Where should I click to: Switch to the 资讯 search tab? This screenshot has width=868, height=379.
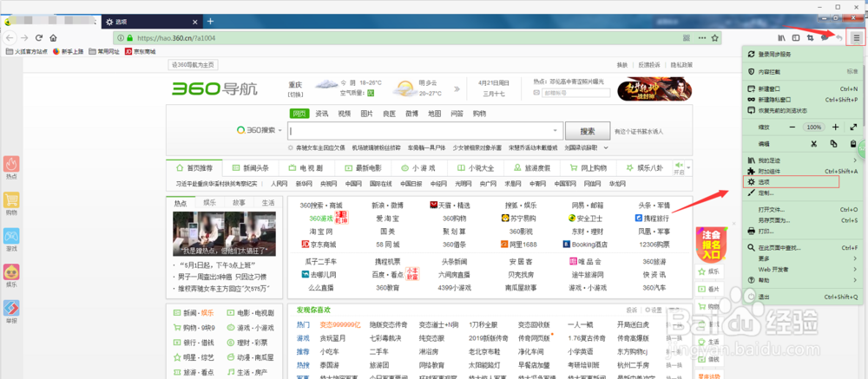pos(322,114)
